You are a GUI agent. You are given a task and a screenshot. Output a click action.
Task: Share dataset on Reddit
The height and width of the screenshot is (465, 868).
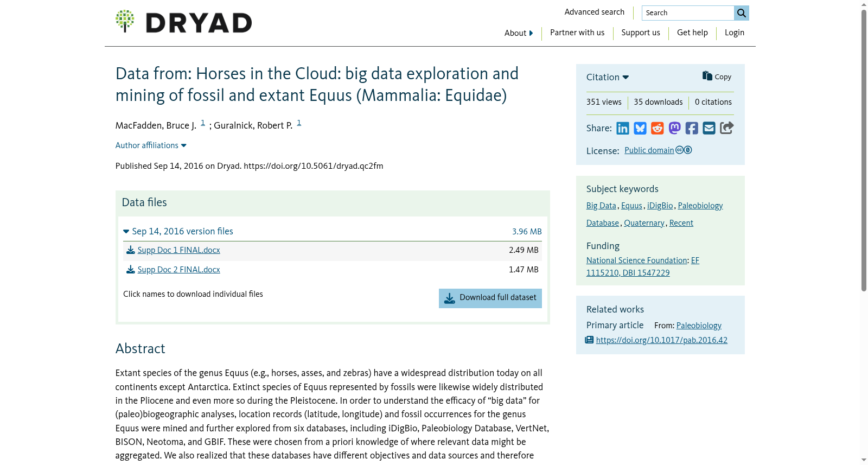658,128
